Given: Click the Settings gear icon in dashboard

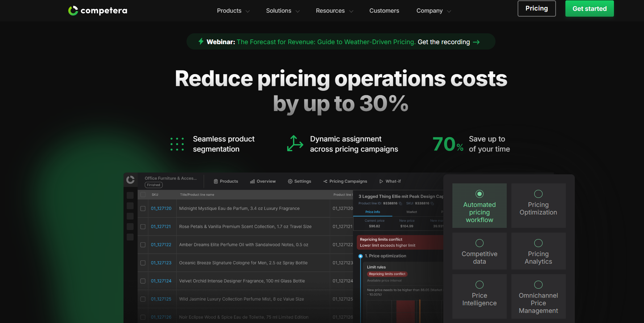Looking at the screenshot, I should pos(290,182).
